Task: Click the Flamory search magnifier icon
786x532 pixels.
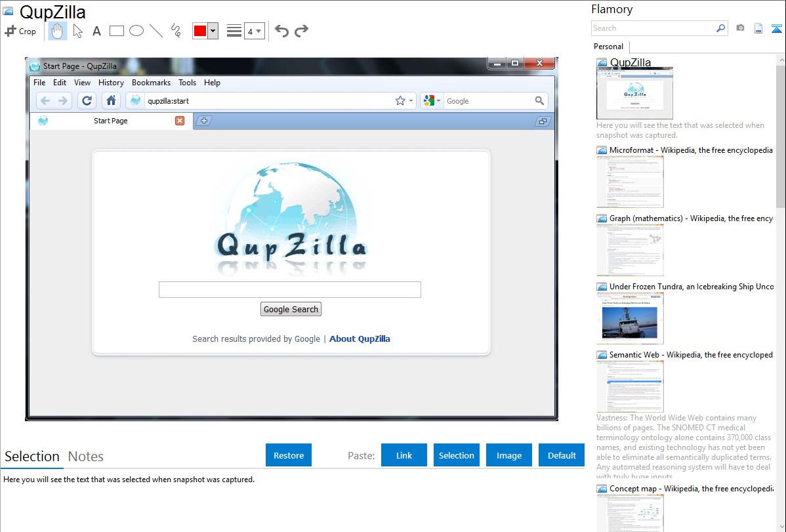Action: (x=720, y=28)
